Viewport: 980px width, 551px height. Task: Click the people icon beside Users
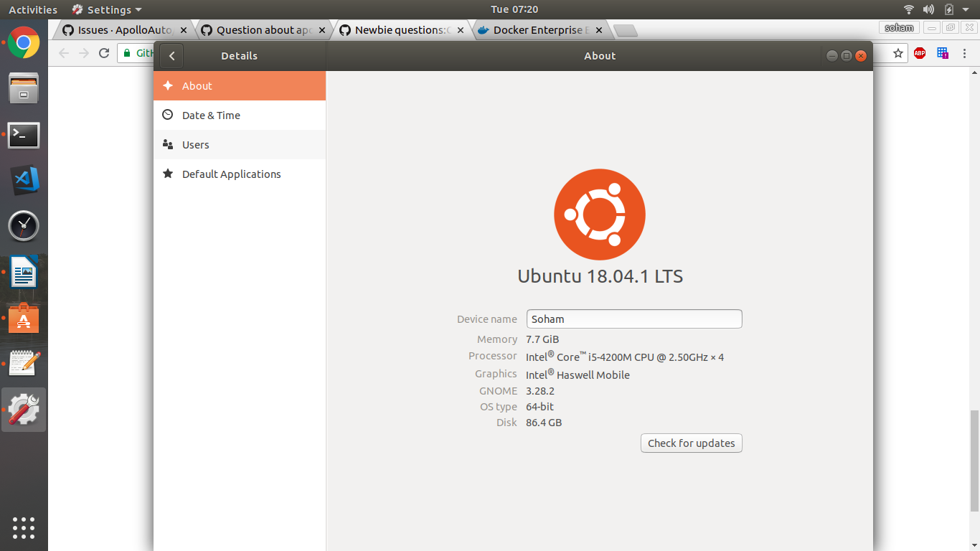(x=168, y=144)
